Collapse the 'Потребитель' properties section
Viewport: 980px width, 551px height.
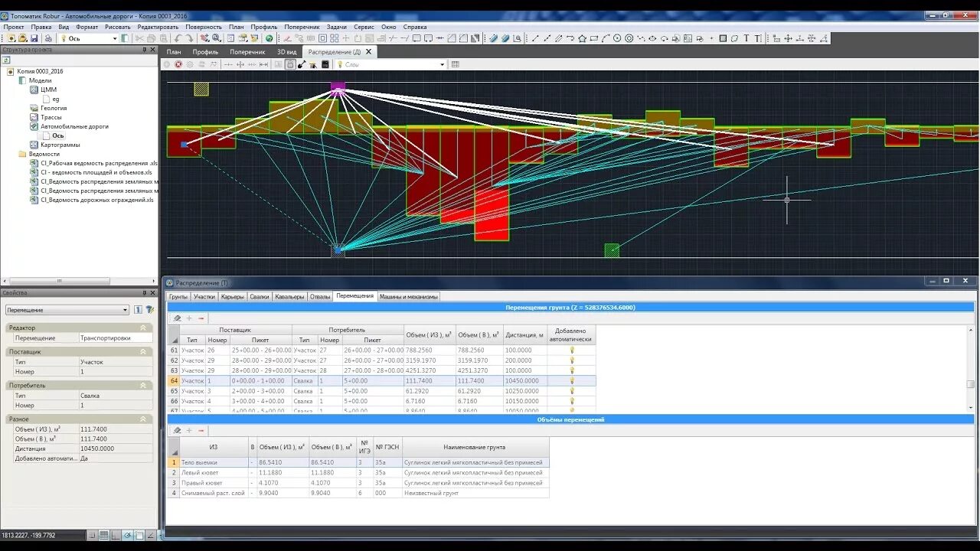(x=144, y=386)
